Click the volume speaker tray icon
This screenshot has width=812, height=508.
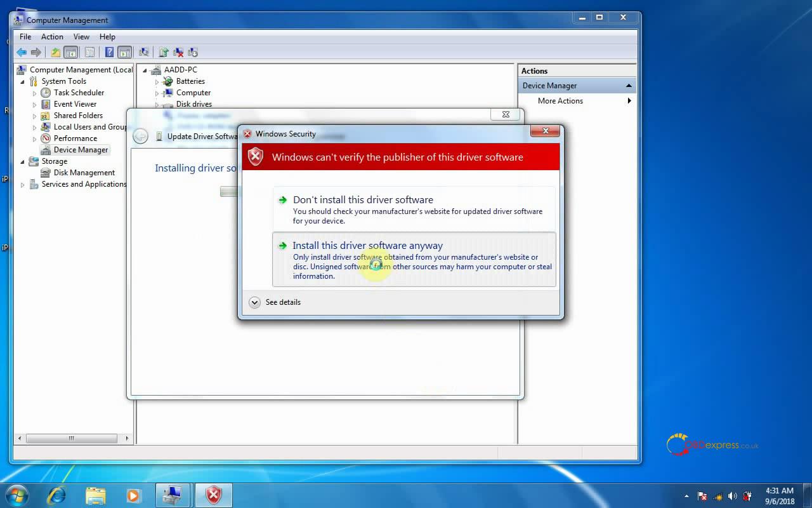click(x=733, y=496)
